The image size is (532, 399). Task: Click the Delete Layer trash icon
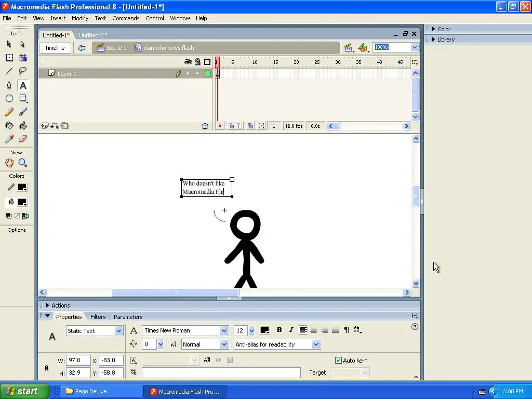pos(205,126)
